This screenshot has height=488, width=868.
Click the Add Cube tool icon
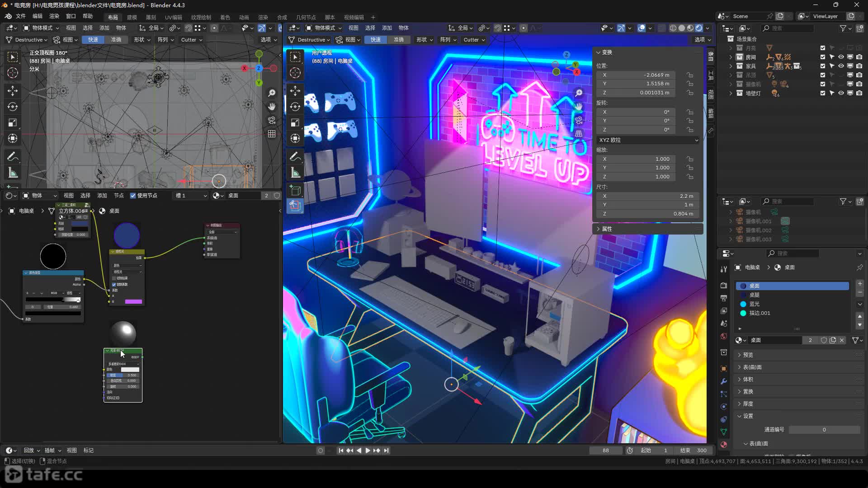(x=295, y=190)
